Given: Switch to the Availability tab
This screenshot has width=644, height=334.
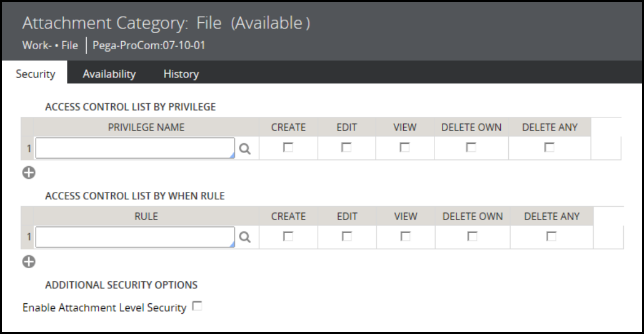Looking at the screenshot, I should [109, 74].
